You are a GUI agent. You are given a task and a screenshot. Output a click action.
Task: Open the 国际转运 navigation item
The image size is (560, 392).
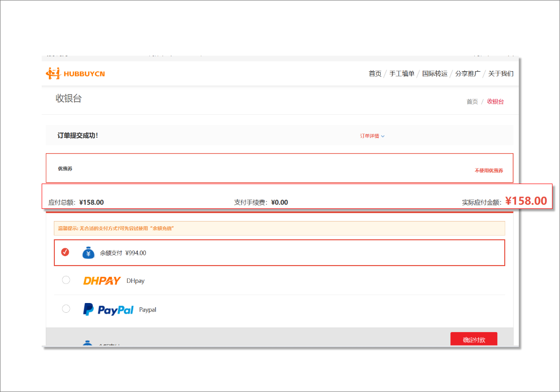pyautogui.click(x=435, y=74)
